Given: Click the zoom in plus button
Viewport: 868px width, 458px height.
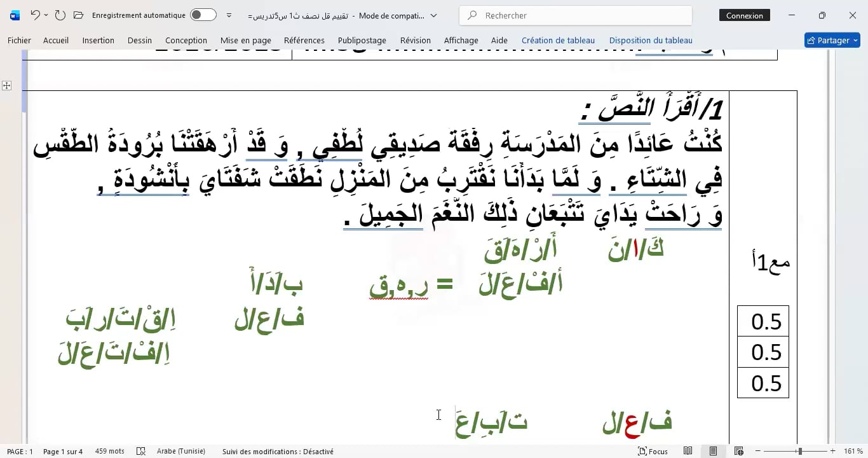Looking at the screenshot, I should [x=832, y=452].
